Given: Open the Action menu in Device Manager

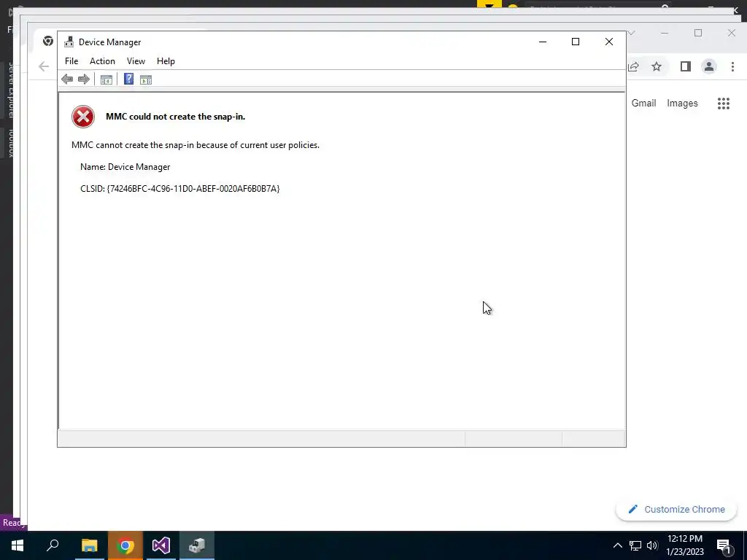Looking at the screenshot, I should click(x=102, y=61).
